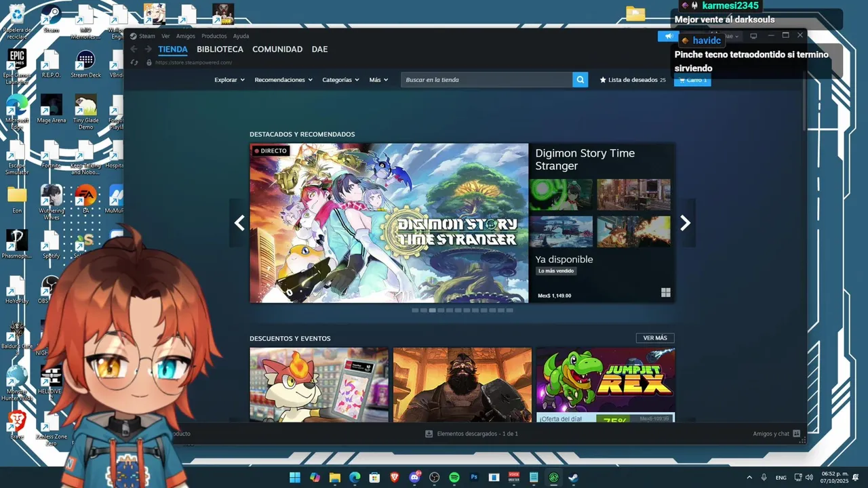Go forward with Steam's forward arrow
The image size is (868, 488).
coord(148,49)
